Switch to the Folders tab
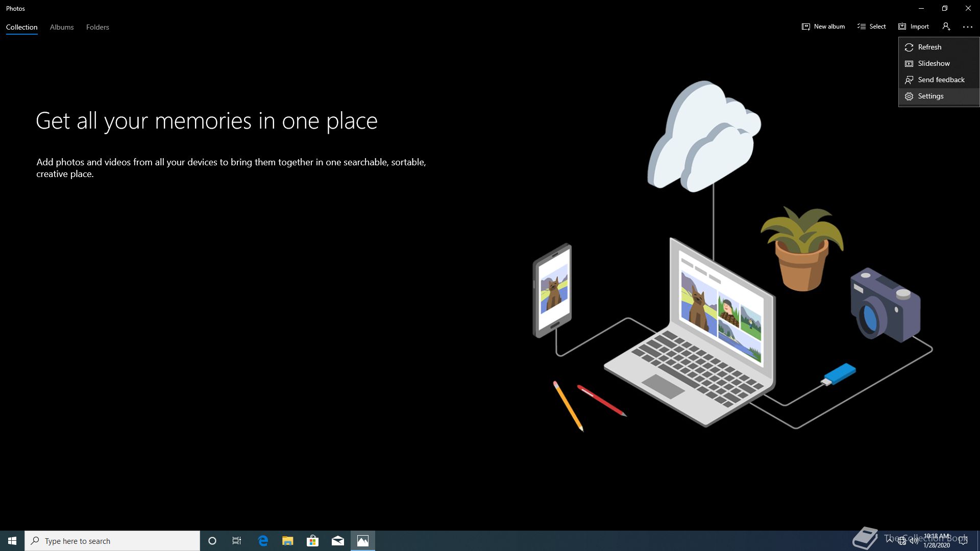 click(97, 27)
